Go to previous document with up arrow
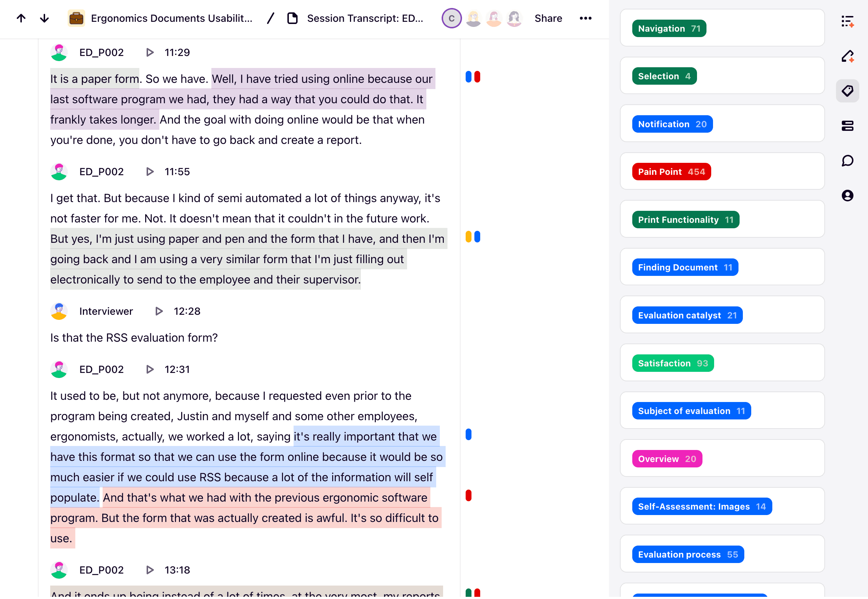This screenshot has height=599, width=868. (21, 18)
